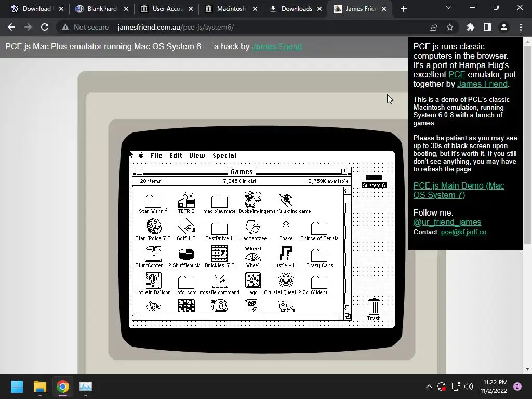Bookmark this page with star icon

point(450,27)
